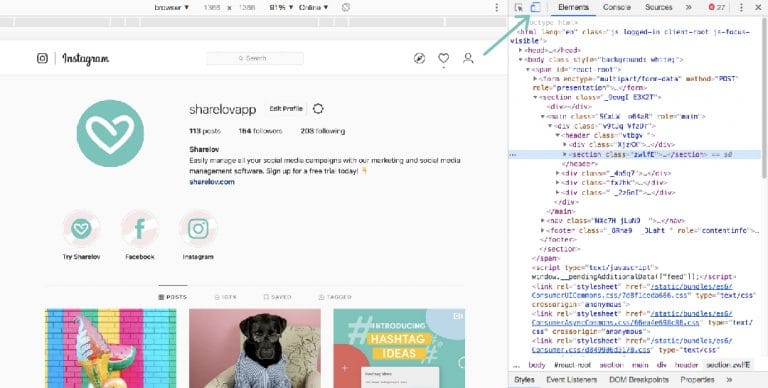Screen dimensions: 768x388
Task: Expand the head element node
Action: coord(521,50)
